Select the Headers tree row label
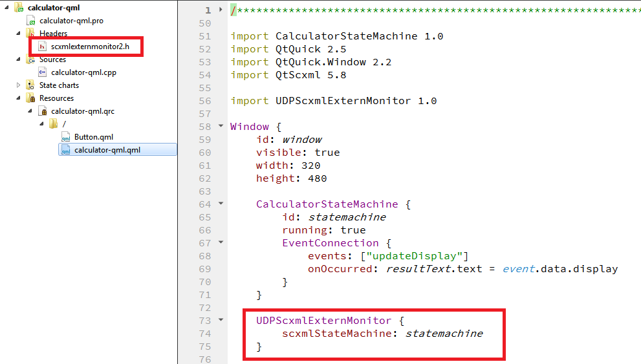The height and width of the screenshot is (364, 641). tap(53, 33)
